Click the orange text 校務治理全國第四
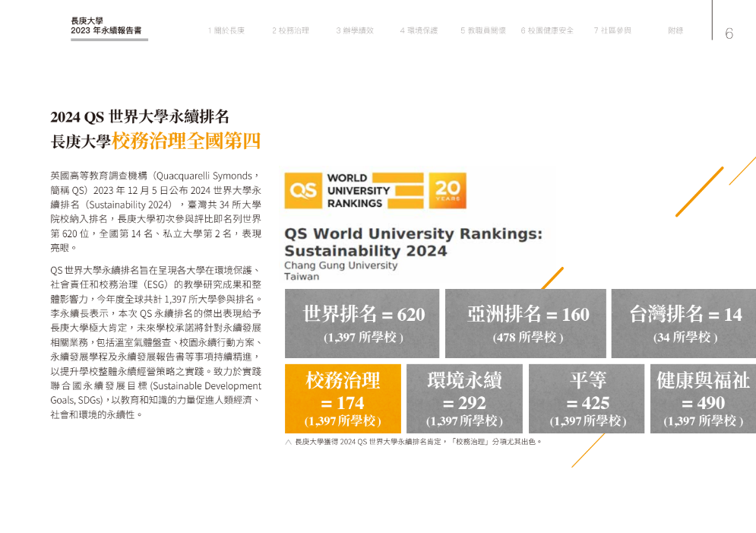The height and width of the screenshot is (533, 756). tap(186, 141)
